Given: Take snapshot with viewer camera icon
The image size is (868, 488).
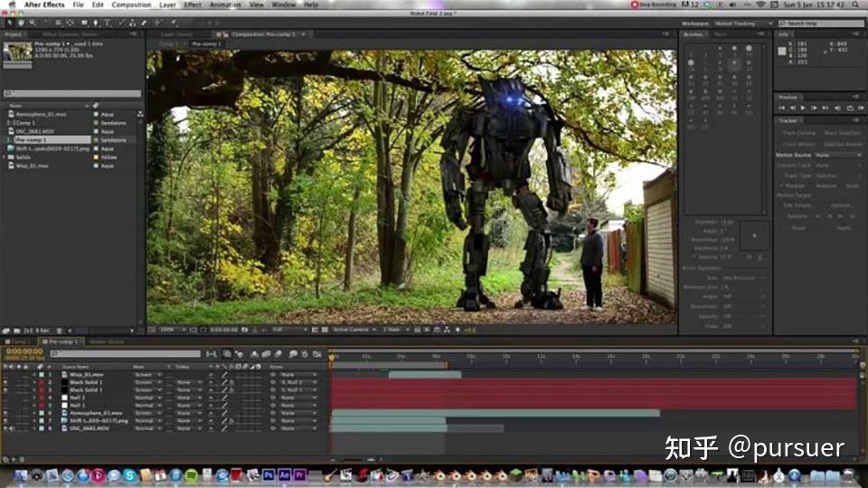Looking at the screenshot, I should point(245,330).
